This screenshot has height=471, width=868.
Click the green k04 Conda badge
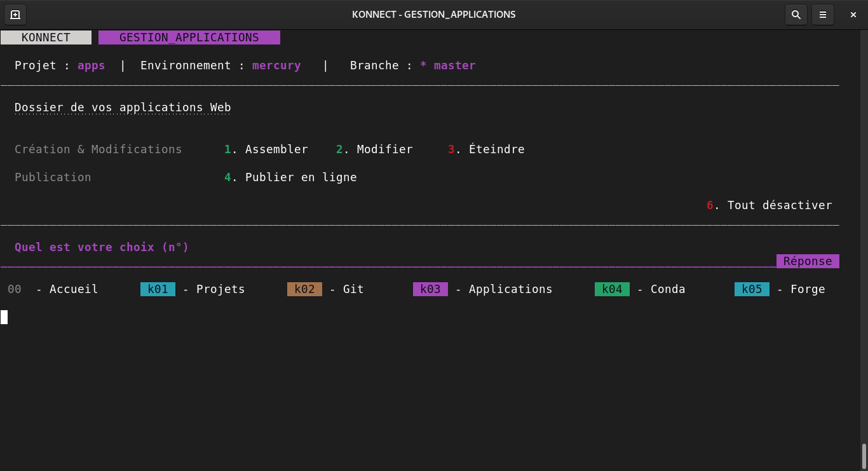[612, 289]
